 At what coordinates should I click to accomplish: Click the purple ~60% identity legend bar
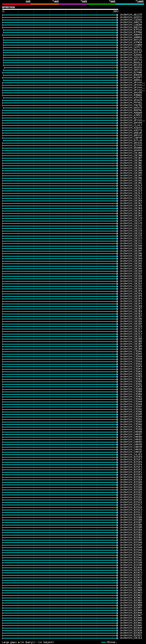(x=73, y=4)
